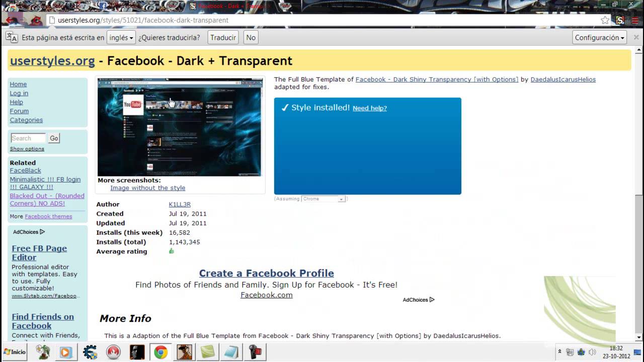Click the No button in translate bar

point(251,37)
